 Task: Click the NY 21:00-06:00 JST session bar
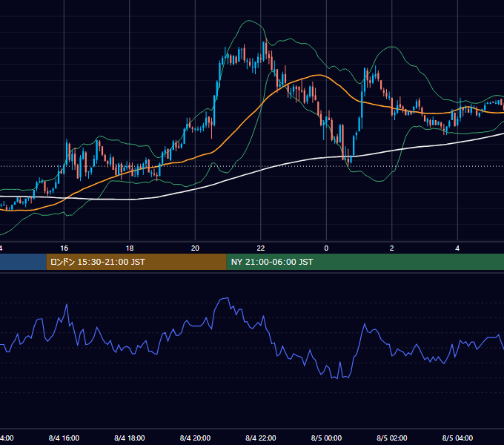click(x=365, y=262)
